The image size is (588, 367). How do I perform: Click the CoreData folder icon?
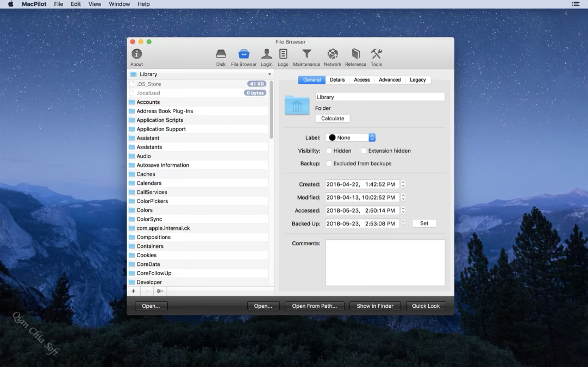[x=132, y=264]
